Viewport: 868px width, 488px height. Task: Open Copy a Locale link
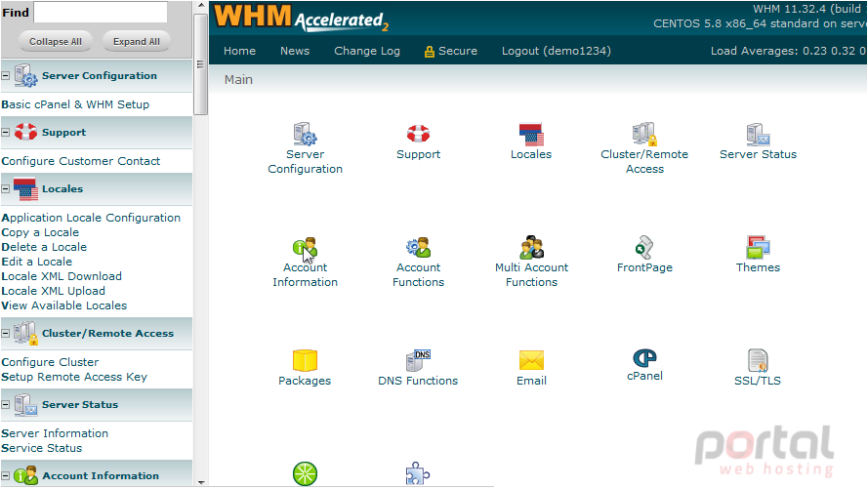coord(40,232)
